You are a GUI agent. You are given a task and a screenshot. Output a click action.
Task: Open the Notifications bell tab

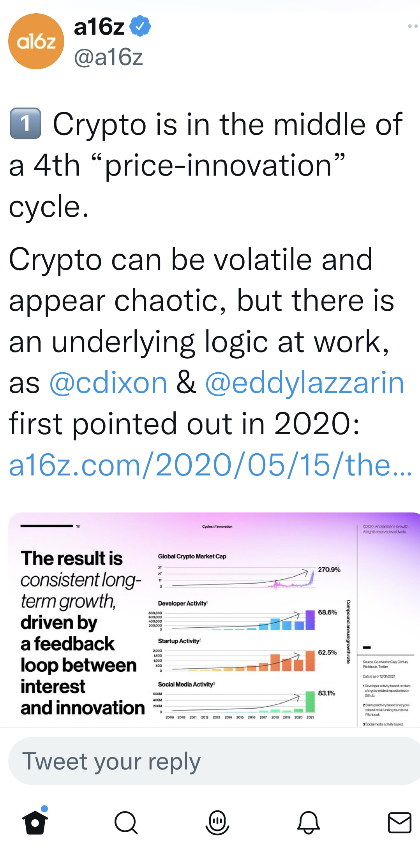(x=308, y=822)
